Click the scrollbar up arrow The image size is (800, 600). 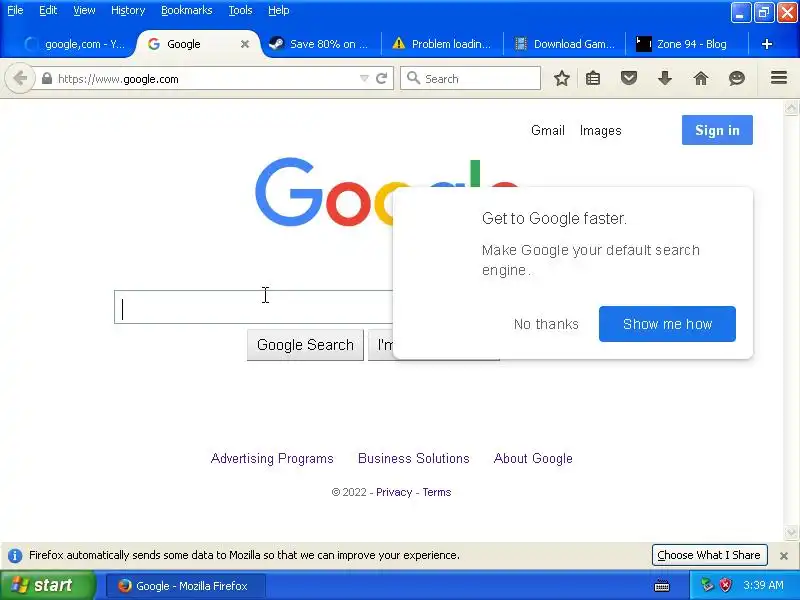791,108
